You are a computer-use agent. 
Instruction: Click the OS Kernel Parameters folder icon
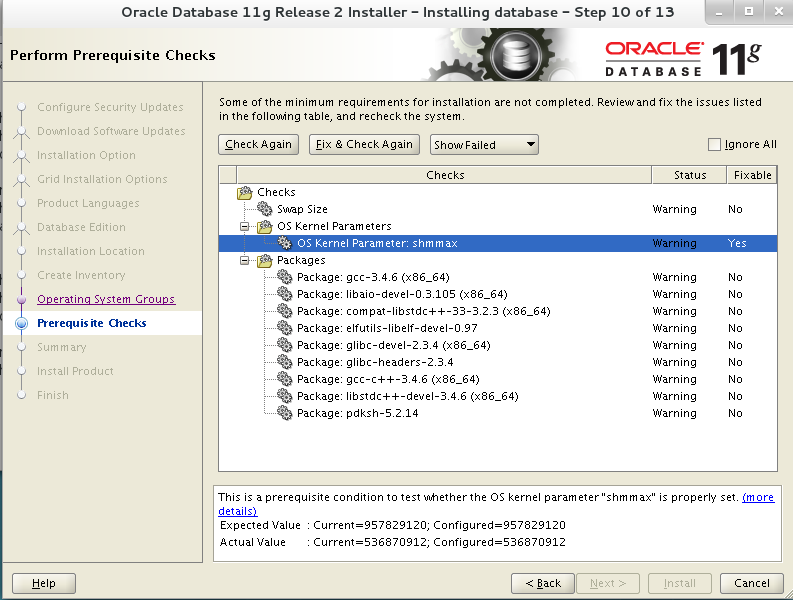[265, 226]
